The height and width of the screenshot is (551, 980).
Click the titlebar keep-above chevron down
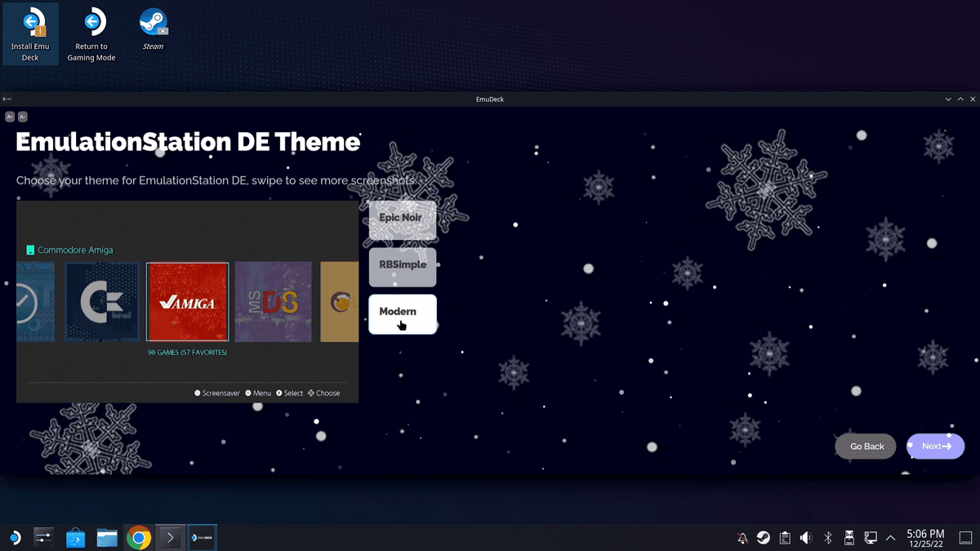click(x=948, y=99)
